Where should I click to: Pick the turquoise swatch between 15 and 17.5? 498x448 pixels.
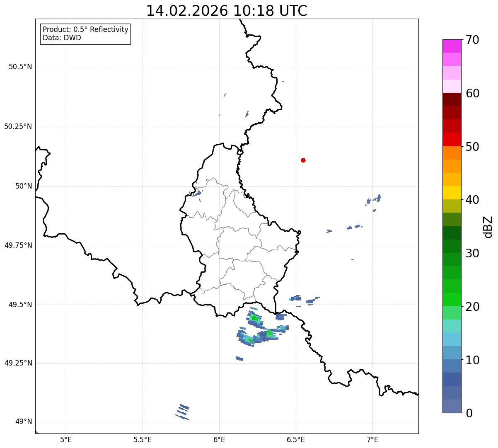(452, 326)
